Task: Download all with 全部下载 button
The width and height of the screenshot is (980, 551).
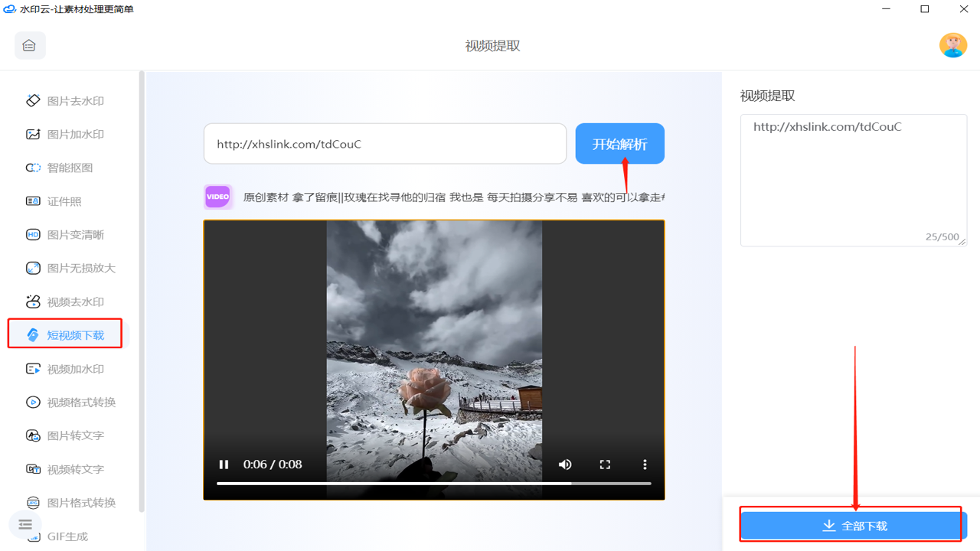Action: point(854,526)
